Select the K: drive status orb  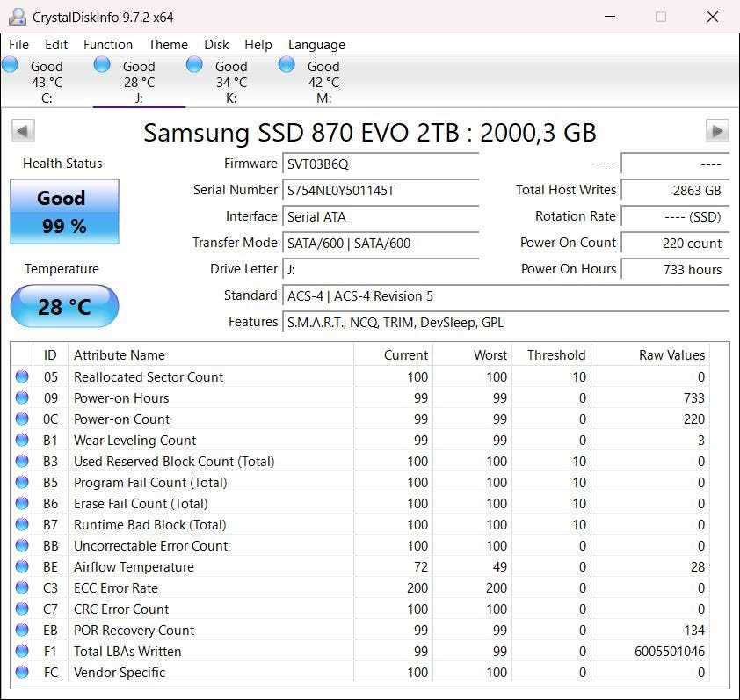(x=195, y=65)
